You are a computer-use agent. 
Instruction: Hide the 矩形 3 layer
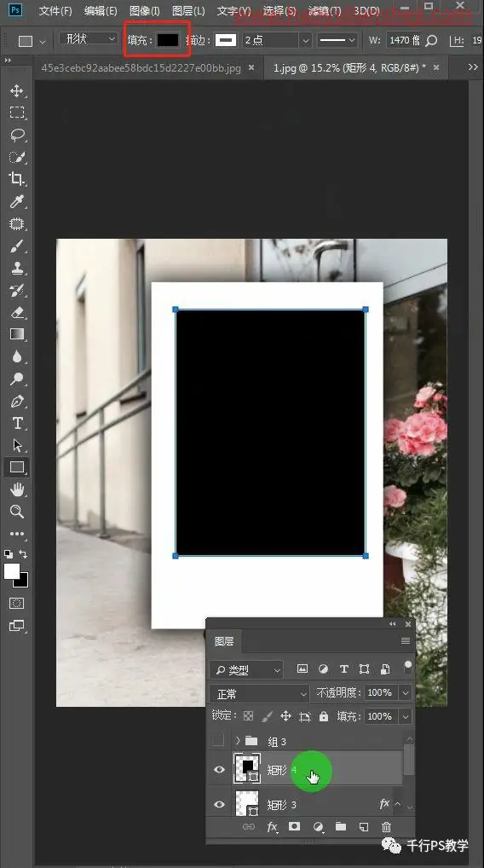pos(219,804)
